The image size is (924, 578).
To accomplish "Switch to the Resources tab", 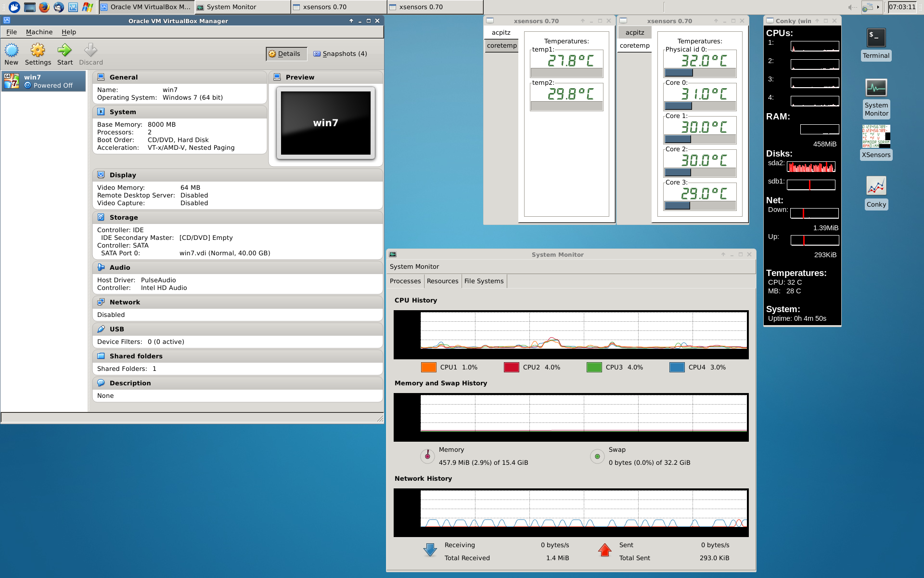I will [x=442, y=281].
